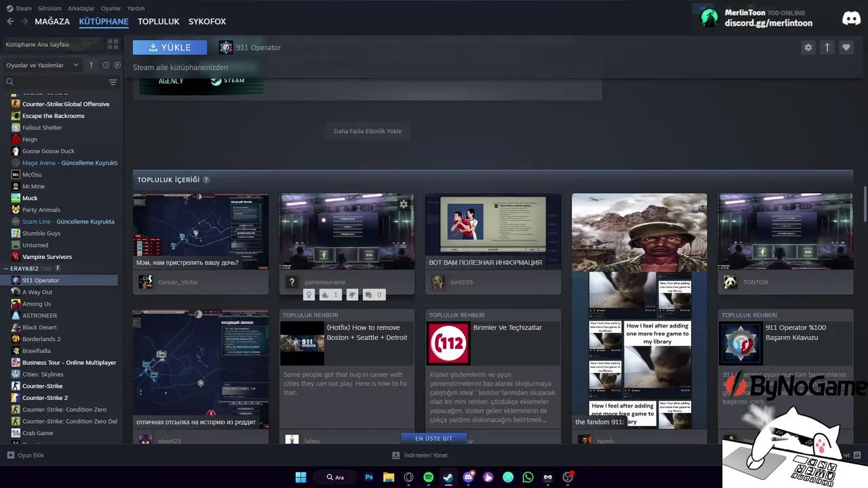Click the recent clock icon in library filter
Viewport: 868px width, 488px height.
click(x=106, y=65)
